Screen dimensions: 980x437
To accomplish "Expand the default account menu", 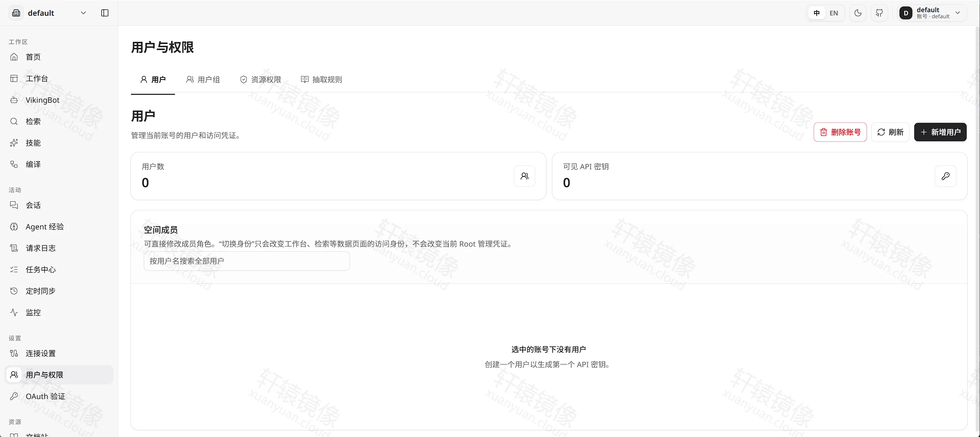I will click(932, 13).
